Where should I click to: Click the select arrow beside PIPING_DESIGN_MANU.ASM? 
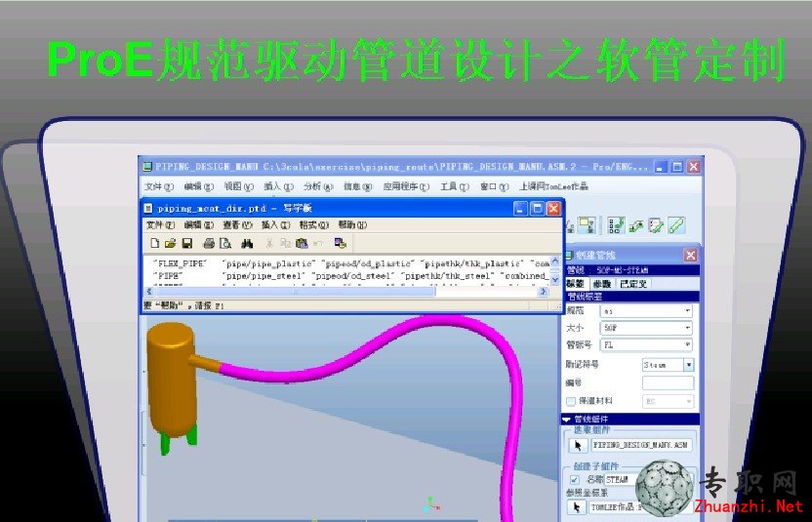[x=578, y=445]
